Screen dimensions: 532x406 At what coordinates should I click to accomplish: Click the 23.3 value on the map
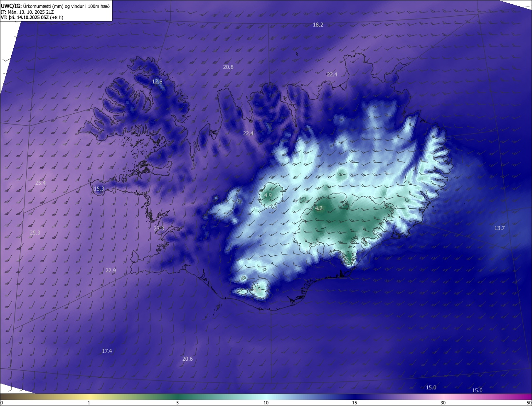point(159,228)
